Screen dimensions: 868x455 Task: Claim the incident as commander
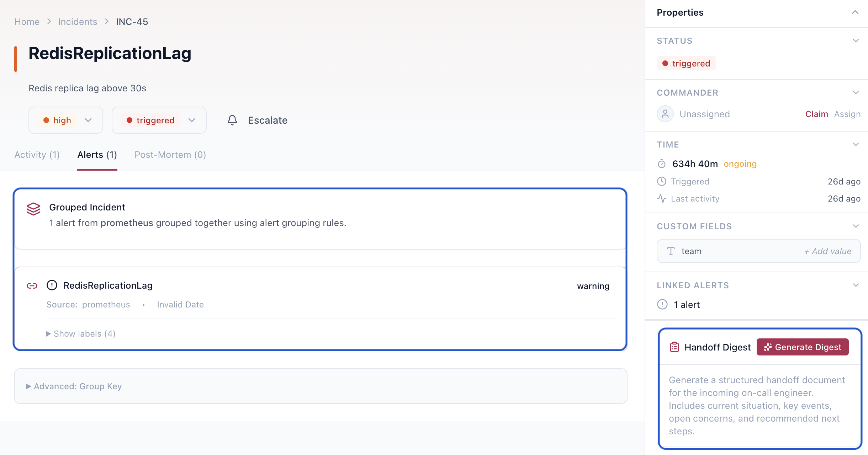[x=816, y=114]
